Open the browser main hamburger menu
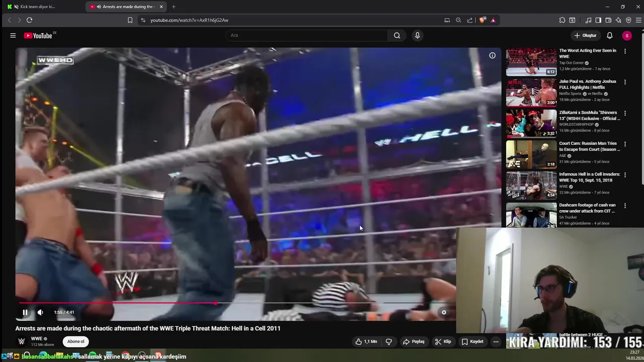This screenshot has width=644, height=362. 639,20
